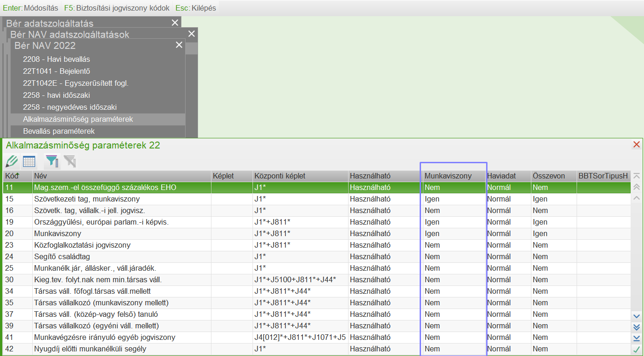
Task: Close the Bér NAV adatszolgáltatások window
Action: 192,34
